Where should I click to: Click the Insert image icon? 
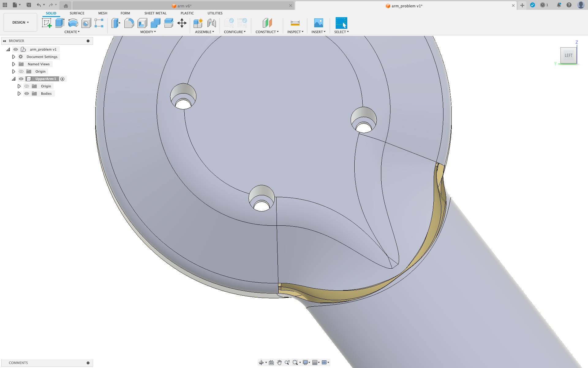pos(318,23)
